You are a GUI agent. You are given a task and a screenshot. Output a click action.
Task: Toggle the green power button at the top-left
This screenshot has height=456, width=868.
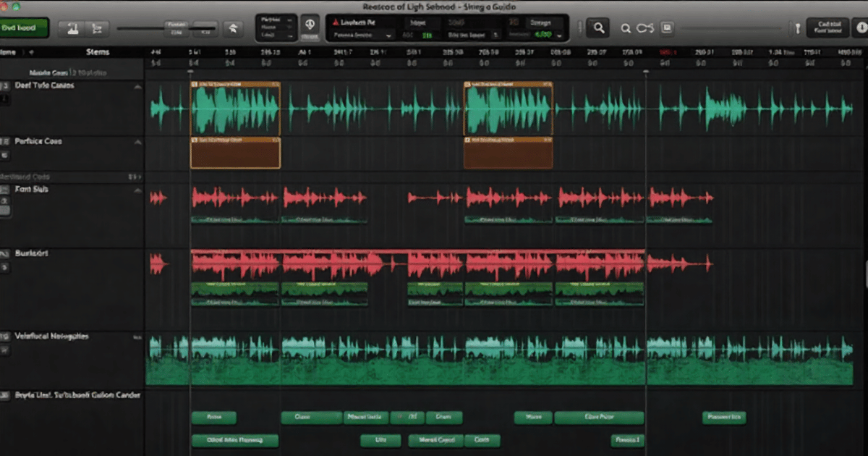click(24, 29)
